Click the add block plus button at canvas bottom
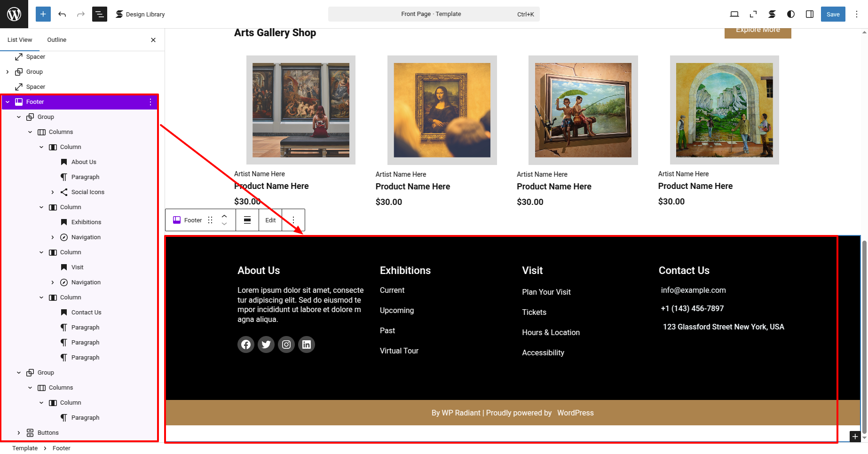The image size is (868, 454). (x=855, y=437)
